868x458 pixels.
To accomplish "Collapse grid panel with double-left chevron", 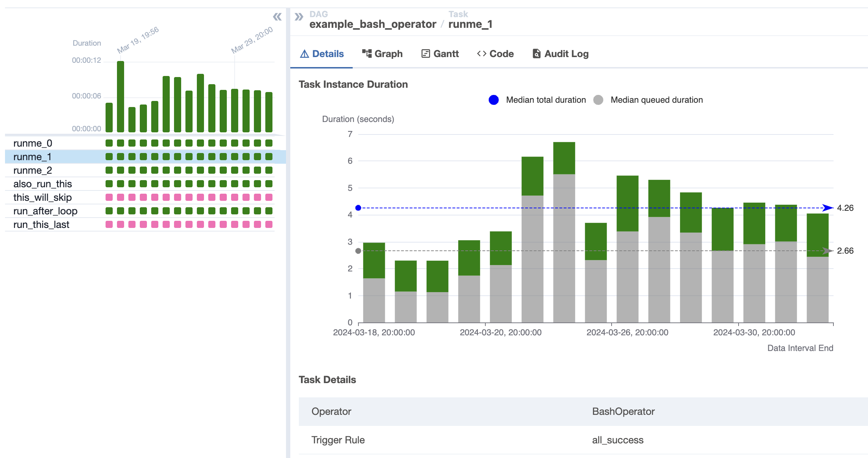I will [x=277, y=17].
